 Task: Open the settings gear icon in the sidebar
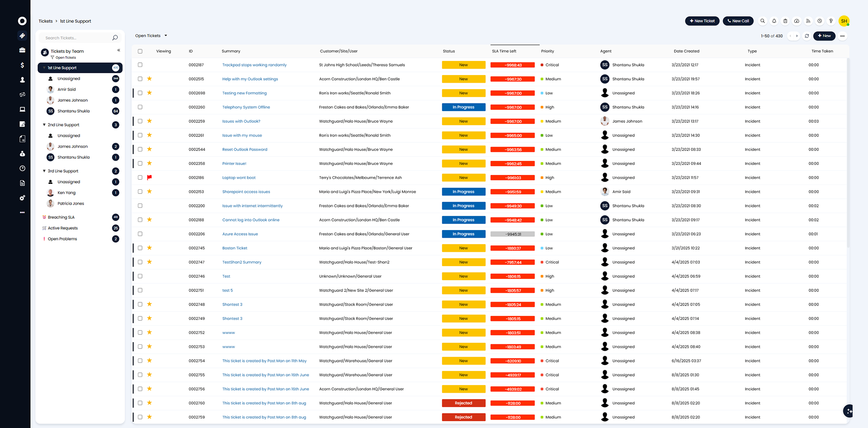point(22,198)
